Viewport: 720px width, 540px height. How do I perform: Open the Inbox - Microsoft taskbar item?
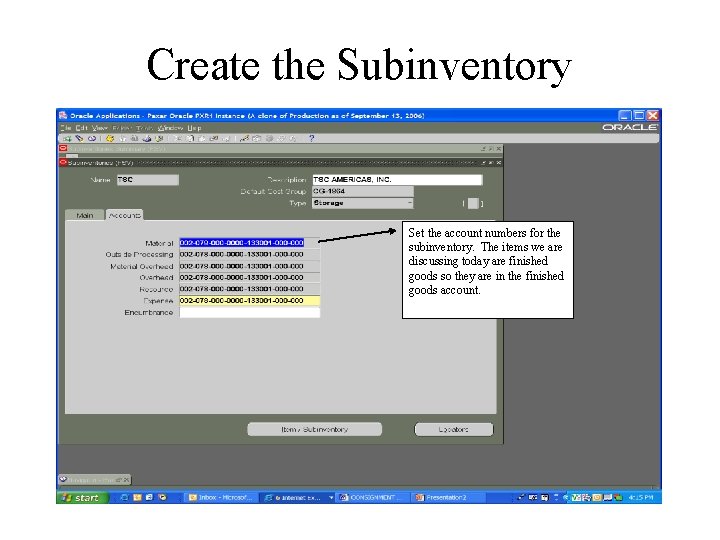(x=221, y=497)
